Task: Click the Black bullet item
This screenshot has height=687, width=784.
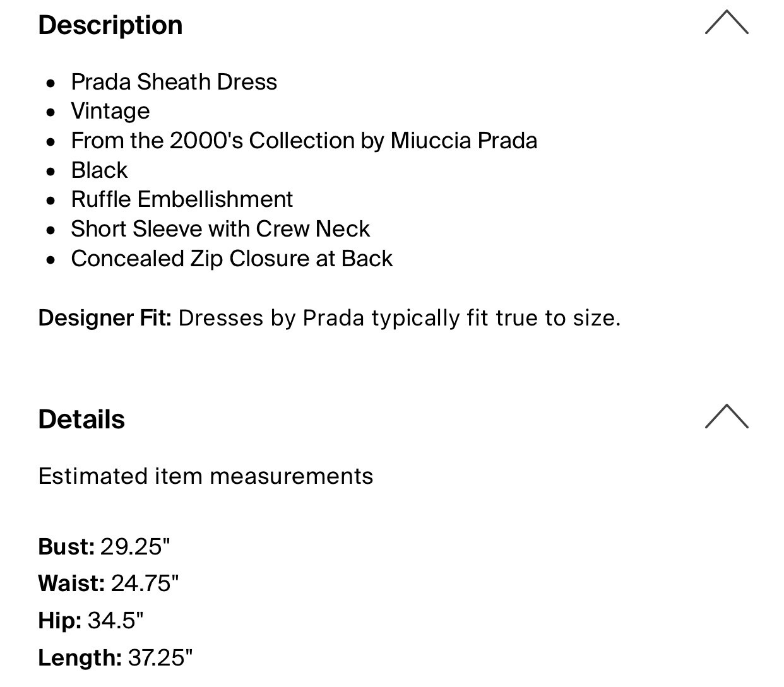Action: pyautogui.click(x=99, y=170)
